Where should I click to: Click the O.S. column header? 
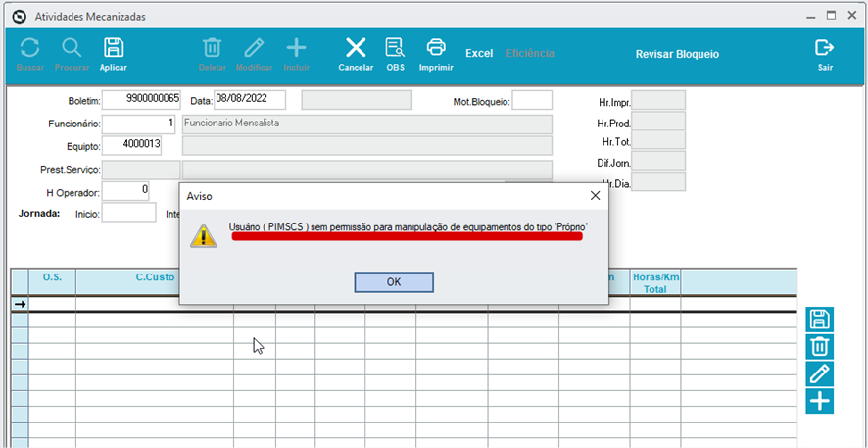52,282
